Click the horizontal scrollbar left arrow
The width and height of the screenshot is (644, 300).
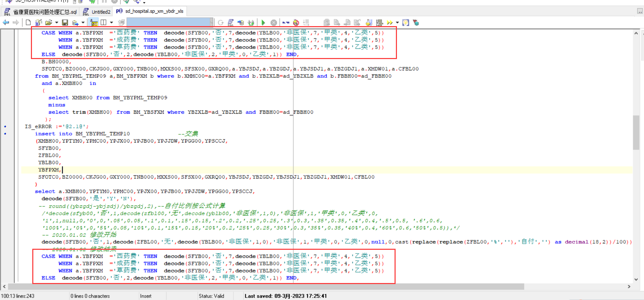tap(4, 287)
